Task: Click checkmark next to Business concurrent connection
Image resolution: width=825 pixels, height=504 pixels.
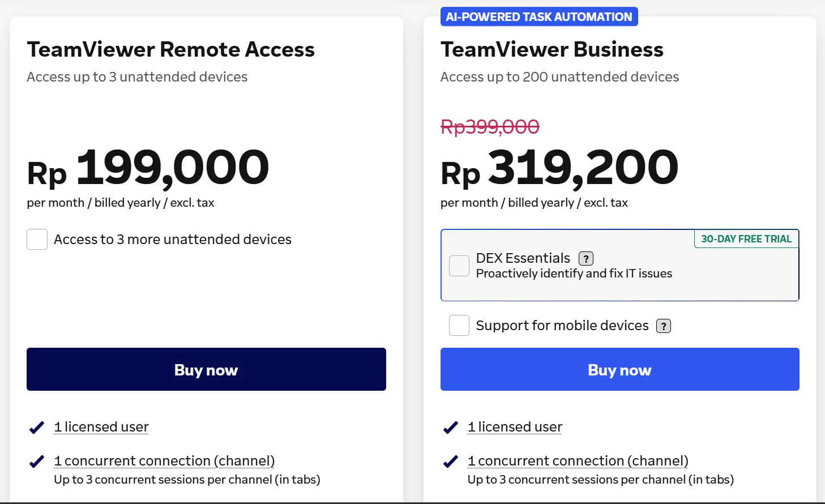Action: coord(451,462)
